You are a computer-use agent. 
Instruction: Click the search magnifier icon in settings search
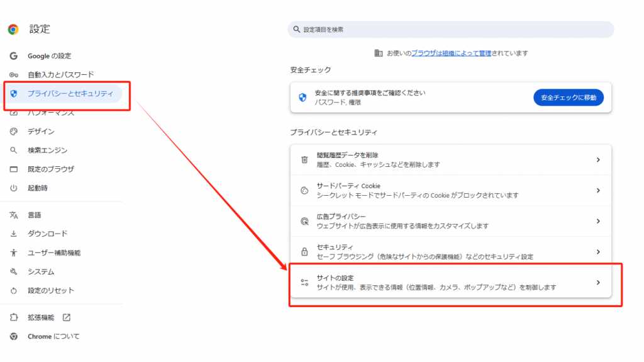(297, 30)
